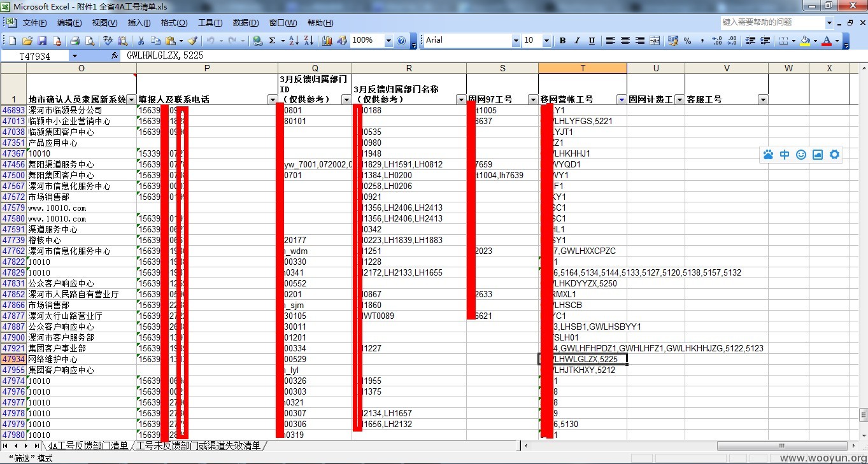868x464 pixels.
Task: Center align the cell text
Action: click(625, 41)
